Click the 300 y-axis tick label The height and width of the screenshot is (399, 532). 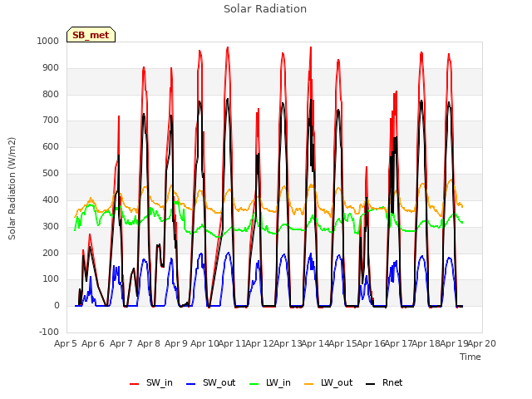51,226
